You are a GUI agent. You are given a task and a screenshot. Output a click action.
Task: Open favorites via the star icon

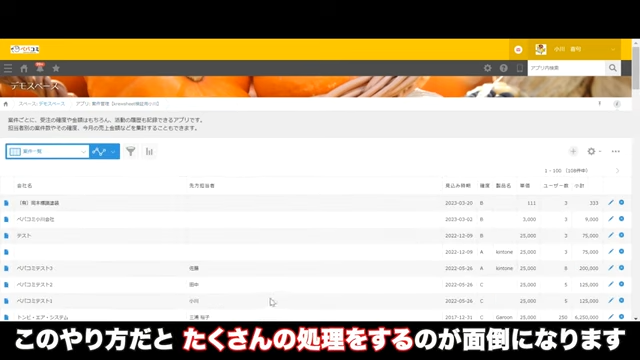click(56, 68)
